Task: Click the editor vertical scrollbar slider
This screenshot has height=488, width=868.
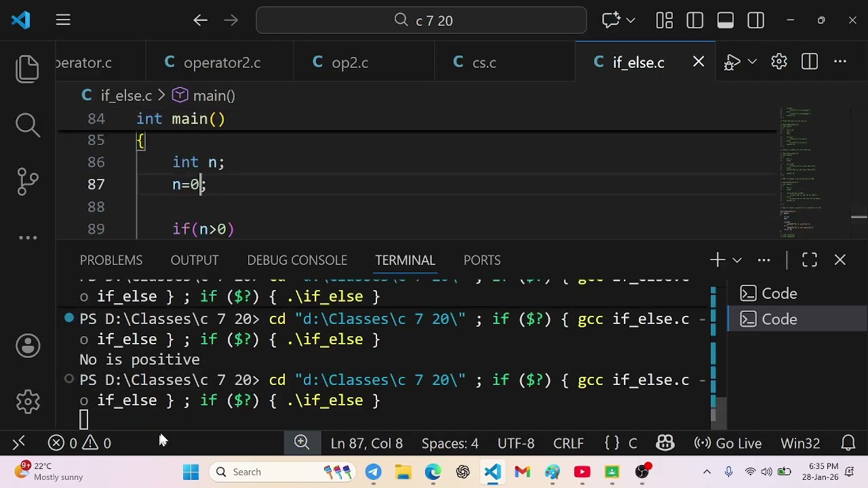Action: tap(859, 218)
